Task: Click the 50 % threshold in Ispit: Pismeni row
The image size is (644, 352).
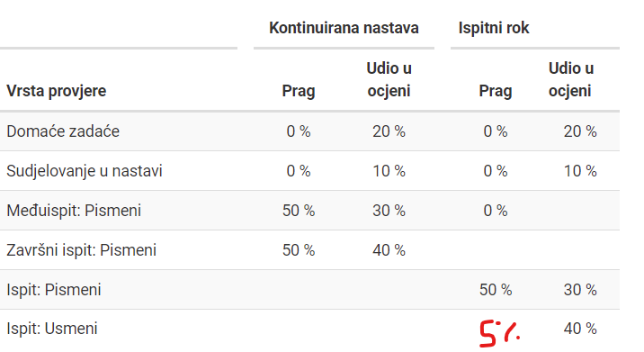Action: [x=496, y=290]
